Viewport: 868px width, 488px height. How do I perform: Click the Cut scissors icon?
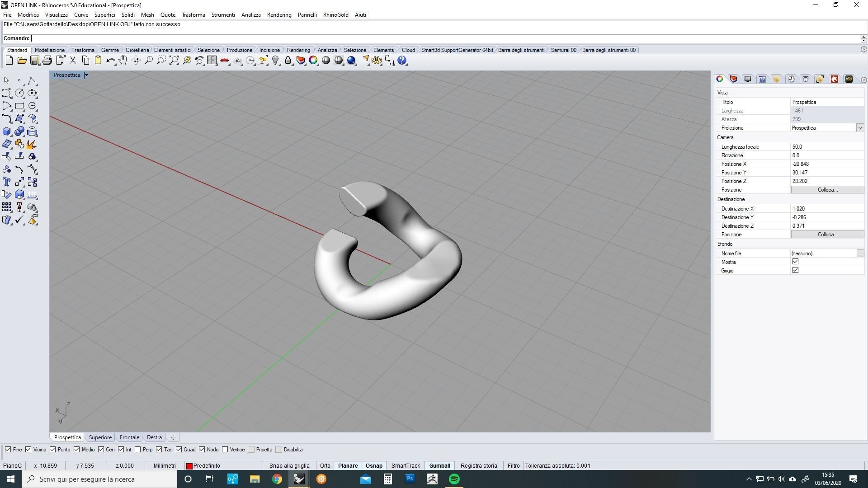72,61
